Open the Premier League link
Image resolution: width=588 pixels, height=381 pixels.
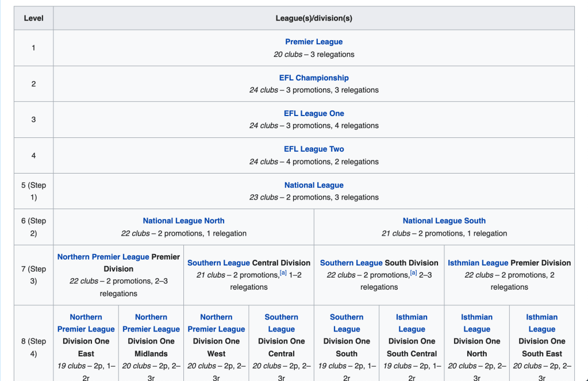pyautogui.click(x=314, y=42)
